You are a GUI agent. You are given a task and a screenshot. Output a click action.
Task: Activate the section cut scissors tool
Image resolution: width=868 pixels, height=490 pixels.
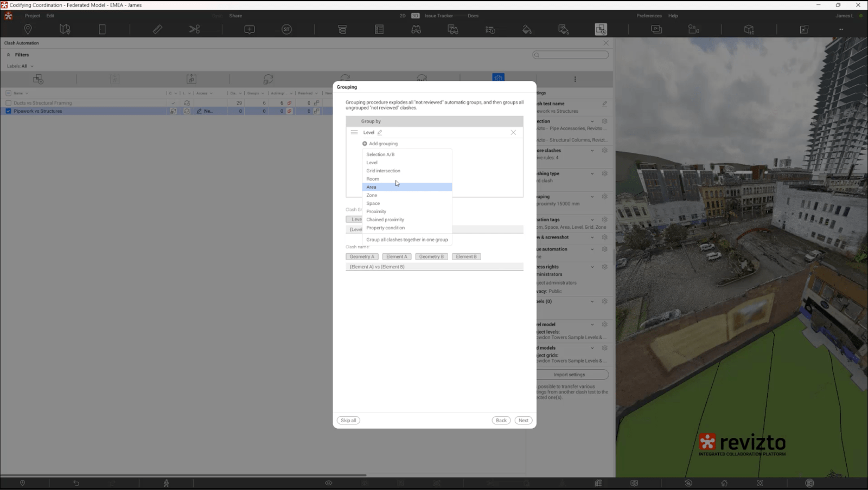(194, 29)
